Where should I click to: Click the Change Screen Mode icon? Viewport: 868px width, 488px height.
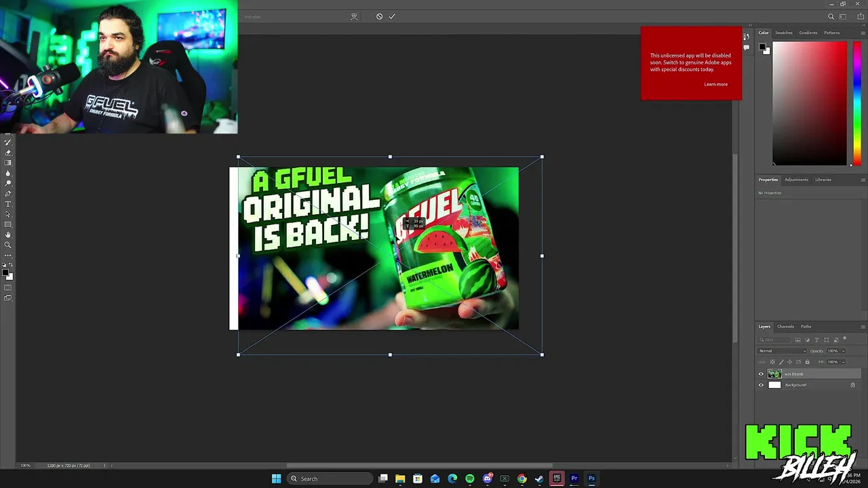[x=8, y=298]
